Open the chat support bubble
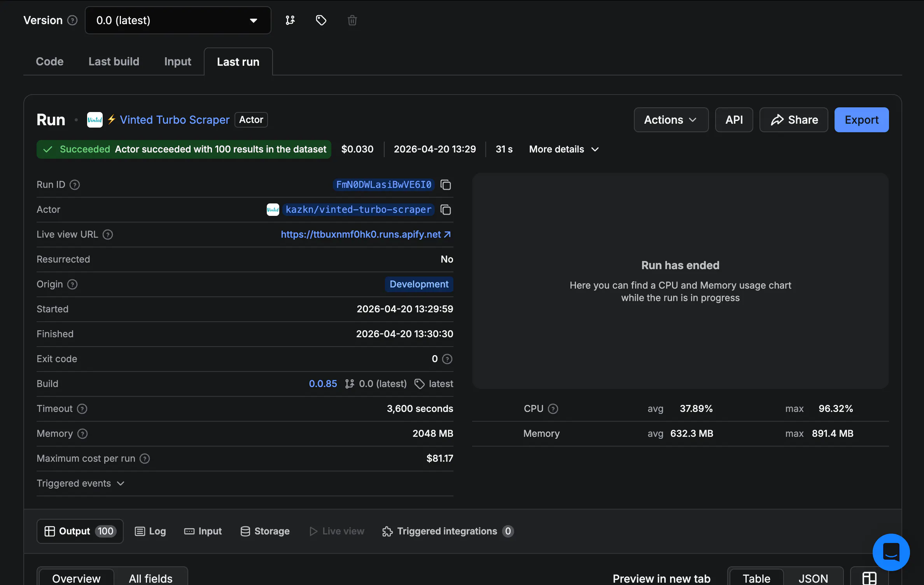Viewport: 924px width, 585px height. click(891, 552)
